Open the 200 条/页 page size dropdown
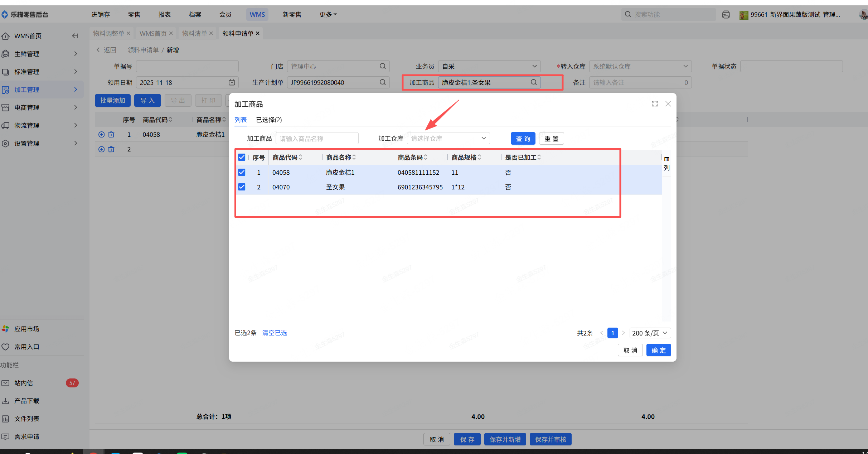868x454 pixels. [x=650, y=333]
